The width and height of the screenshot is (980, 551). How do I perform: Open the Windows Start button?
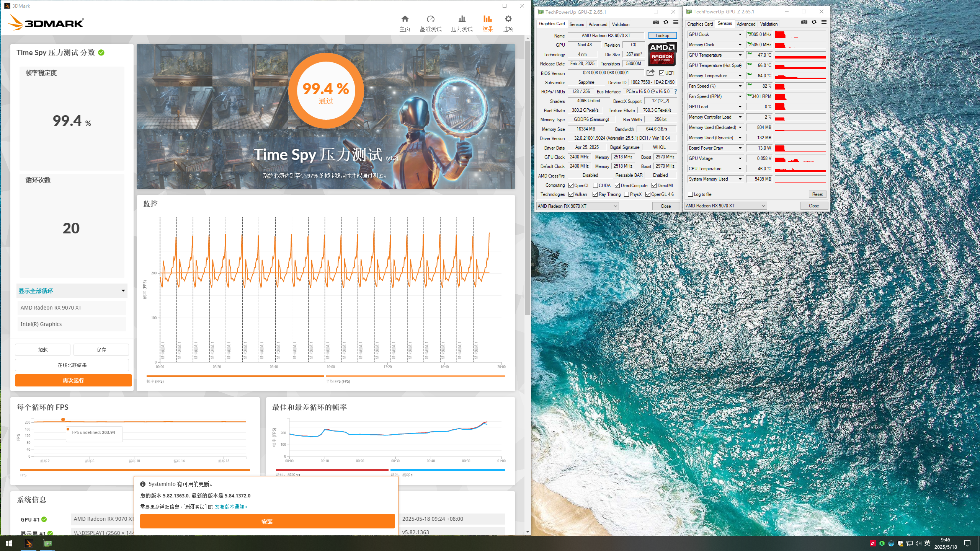(x=9, y=543)
